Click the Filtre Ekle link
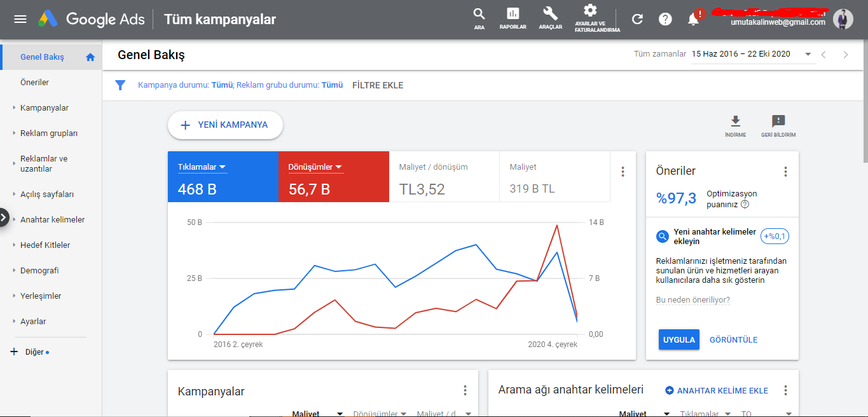The width and height of the screenshot is (868, 417). click(x=378, y=85)
